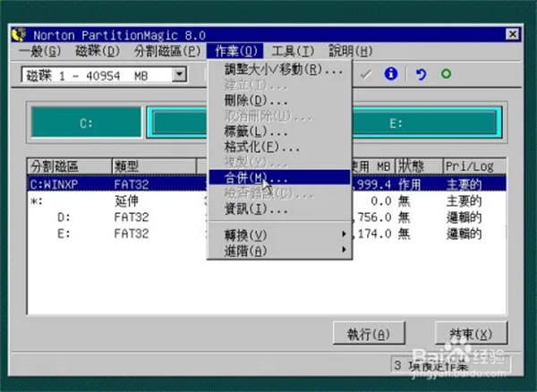The width and height of the screenshot is (537, 392).
Task: Choose 標籤(L) menu entry
Action: (280, 132)
